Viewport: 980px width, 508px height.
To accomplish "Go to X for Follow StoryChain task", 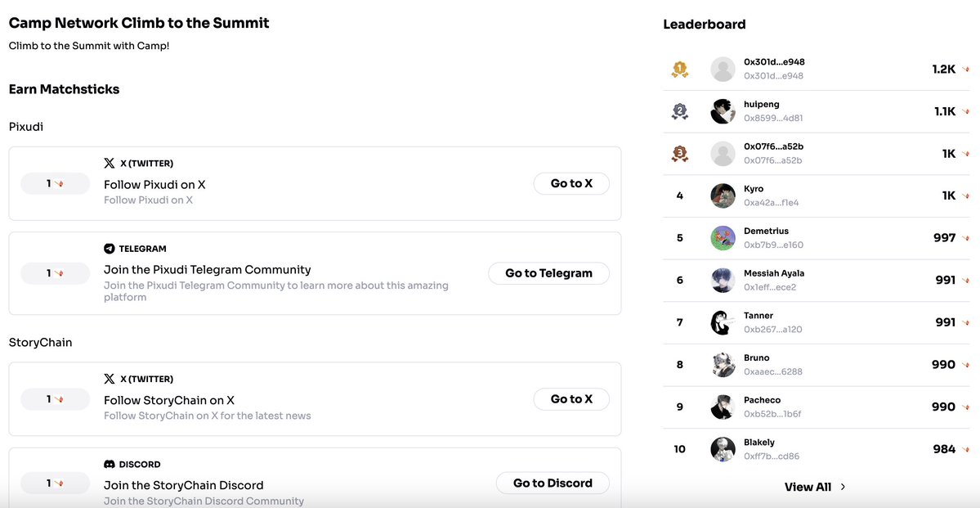I will click(571, 399).
